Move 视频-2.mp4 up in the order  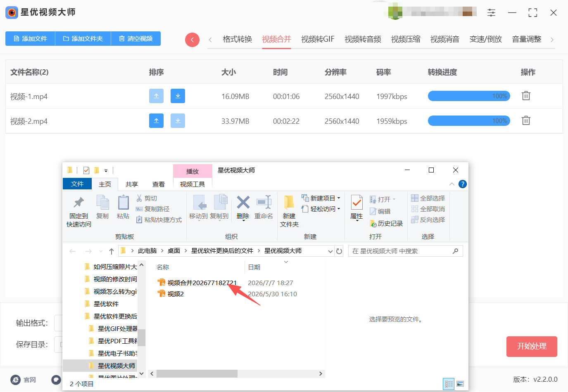coord(156,120)
